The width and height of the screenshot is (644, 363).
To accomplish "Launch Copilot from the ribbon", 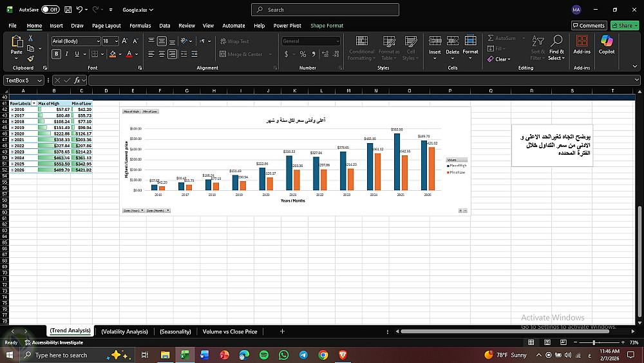I will (x=607, y=44).
